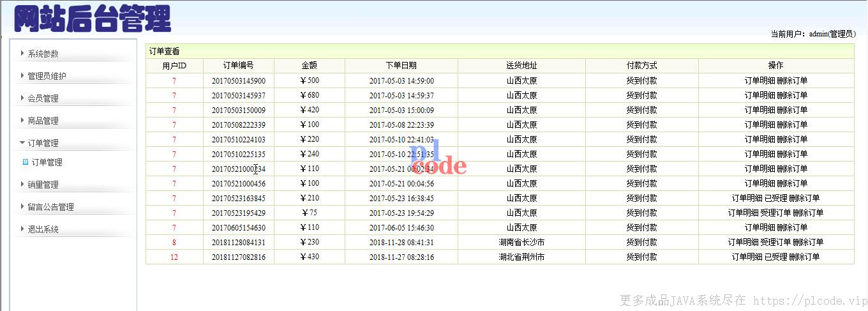Expand the 管理员维护 sidebar menu
The height and width of the screenshot is (311, 868).
point(47,76)
